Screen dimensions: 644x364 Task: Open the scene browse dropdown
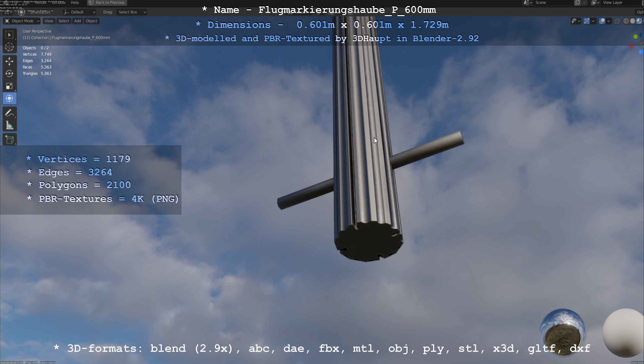[x=528, y=2]
